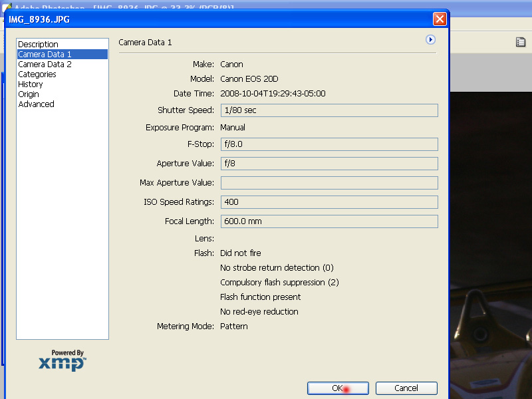Select Description in the category list

(63, 45)
